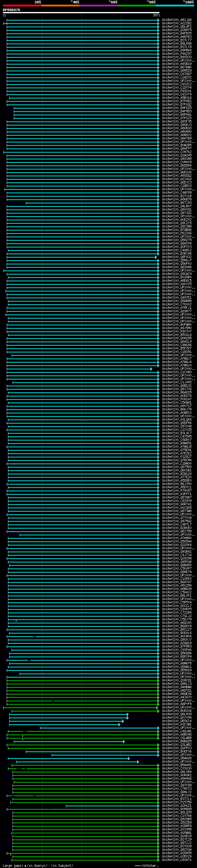Open hit UniRef100_A4RYR3
The width and height of the screenshot is (197, 868).
(176, 37)
